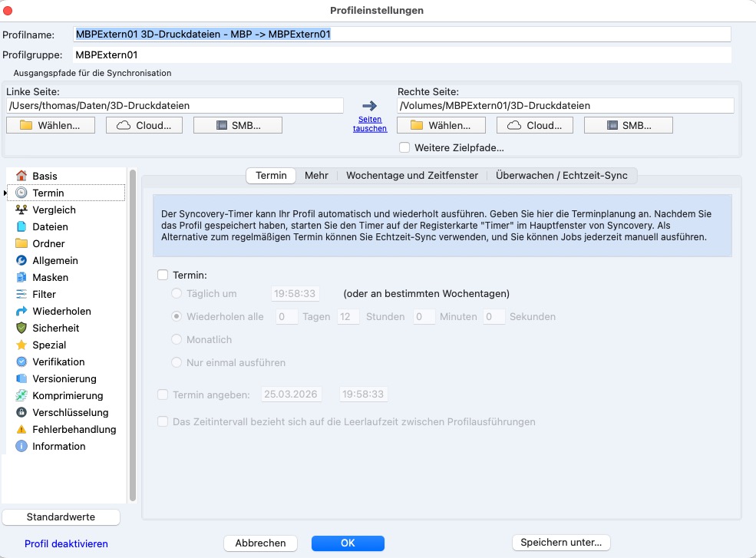Select the Vergleich icon in sidebar
756x558 pixels.
[x=21, y=210]
